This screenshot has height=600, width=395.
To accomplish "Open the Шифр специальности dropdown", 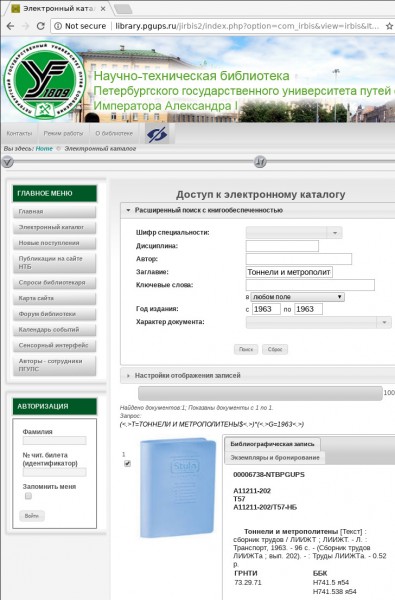I will click(294, 233).
